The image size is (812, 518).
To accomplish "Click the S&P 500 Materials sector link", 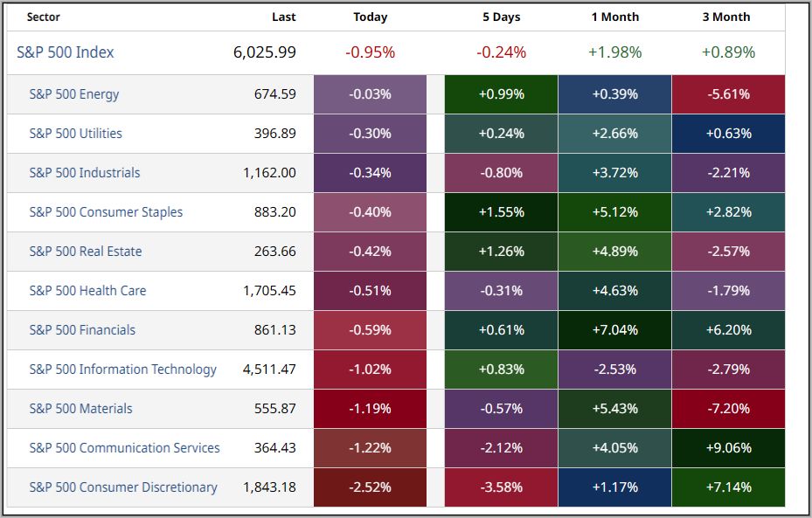I will point(81,409).
